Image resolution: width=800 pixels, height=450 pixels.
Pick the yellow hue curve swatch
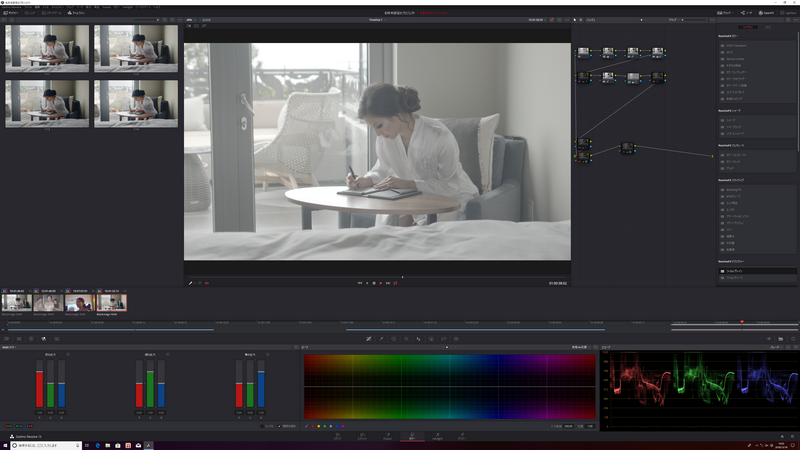pos(319,426)
